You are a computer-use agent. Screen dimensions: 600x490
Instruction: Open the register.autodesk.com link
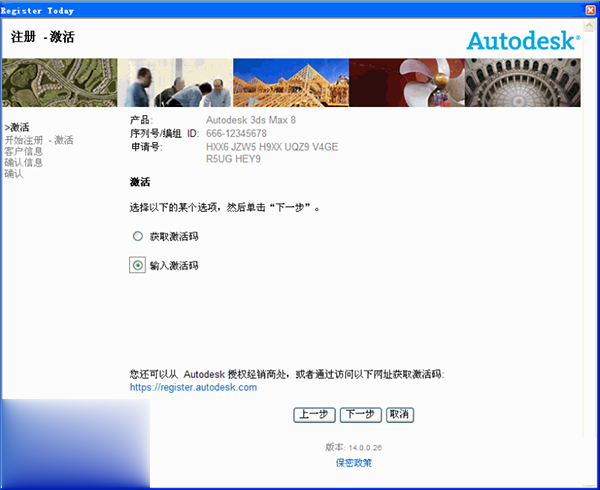coord(193,387)
